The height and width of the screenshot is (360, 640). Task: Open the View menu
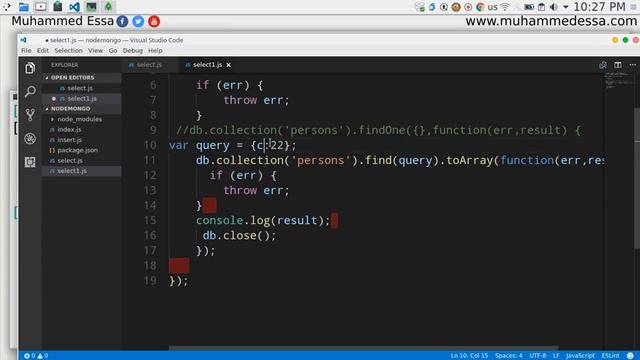pos(96,51)
